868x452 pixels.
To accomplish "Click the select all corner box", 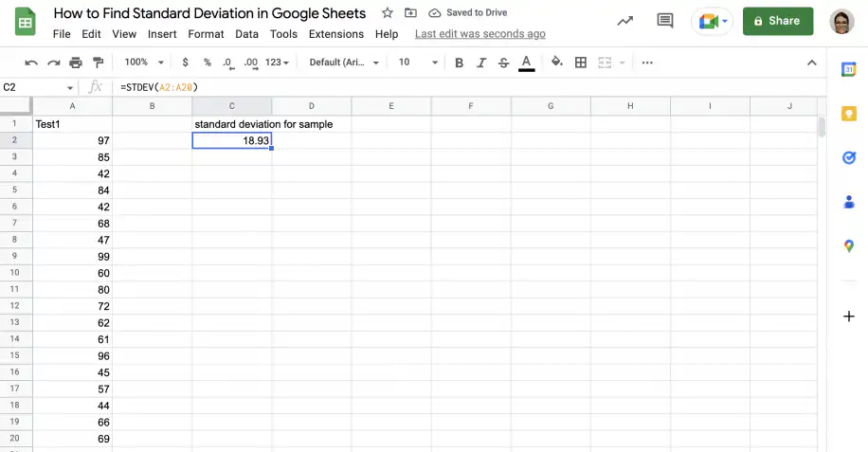I will 15,106.
